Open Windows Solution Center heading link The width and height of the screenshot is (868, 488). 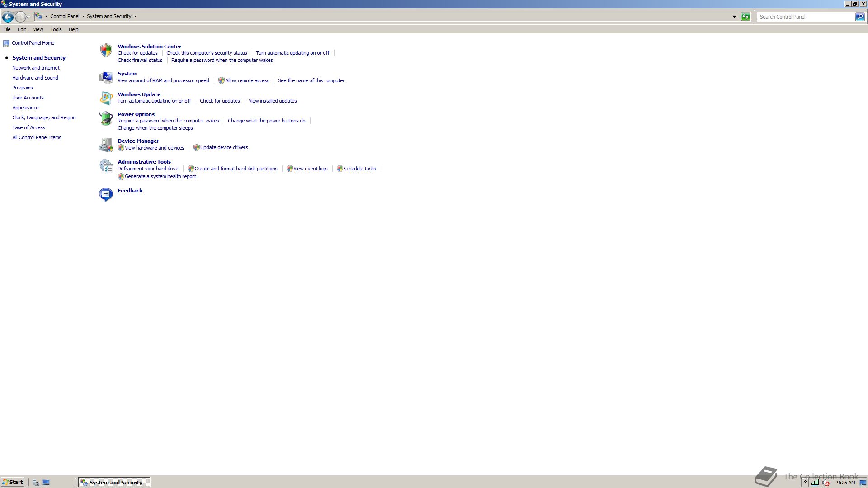pos(150,47)
